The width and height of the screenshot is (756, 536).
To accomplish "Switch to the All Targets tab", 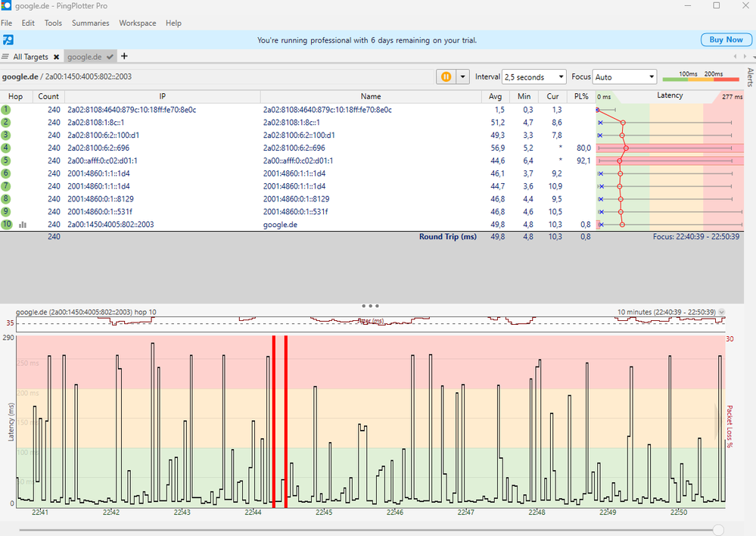I will point(30,57).
